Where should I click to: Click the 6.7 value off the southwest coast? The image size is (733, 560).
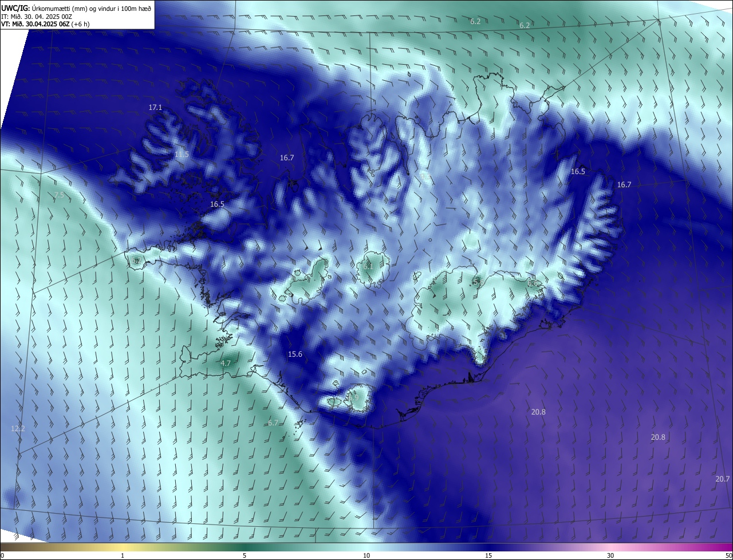(273, 423)
